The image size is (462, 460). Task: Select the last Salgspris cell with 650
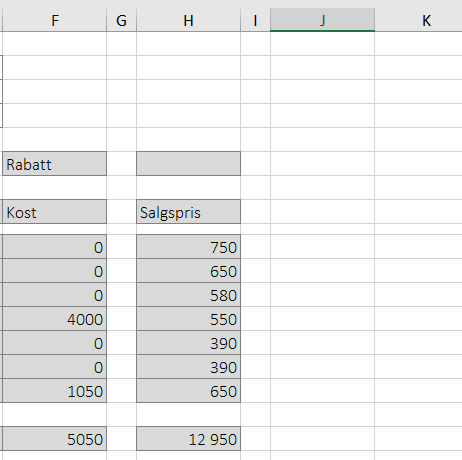pyautogui.click(x=188, y=391)
